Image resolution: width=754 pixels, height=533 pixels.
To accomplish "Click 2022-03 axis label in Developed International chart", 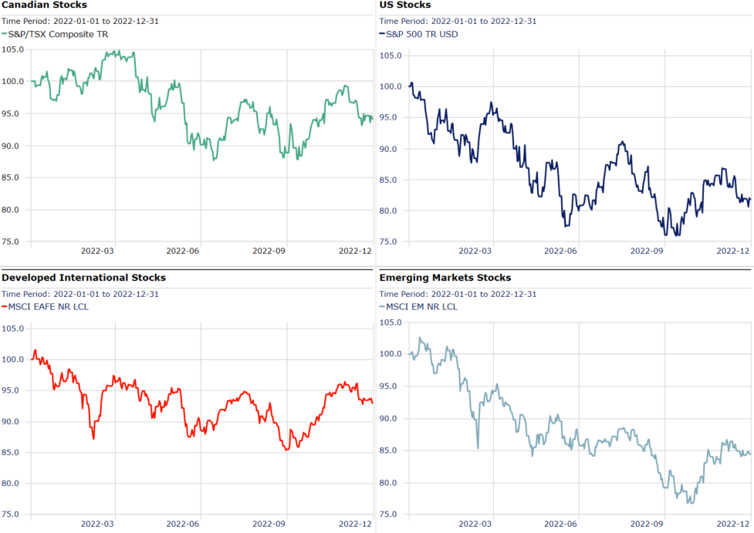I will coord(97,523).
